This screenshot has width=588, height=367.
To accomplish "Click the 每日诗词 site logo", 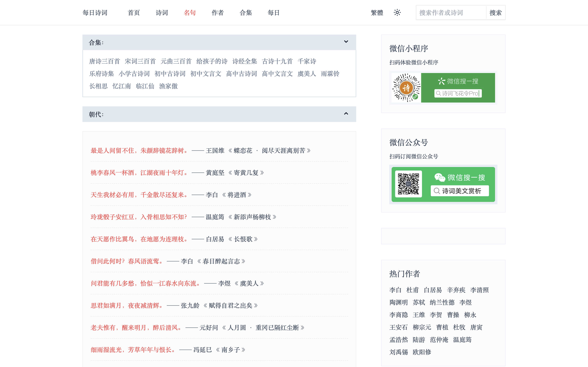I will click(95, 12).
